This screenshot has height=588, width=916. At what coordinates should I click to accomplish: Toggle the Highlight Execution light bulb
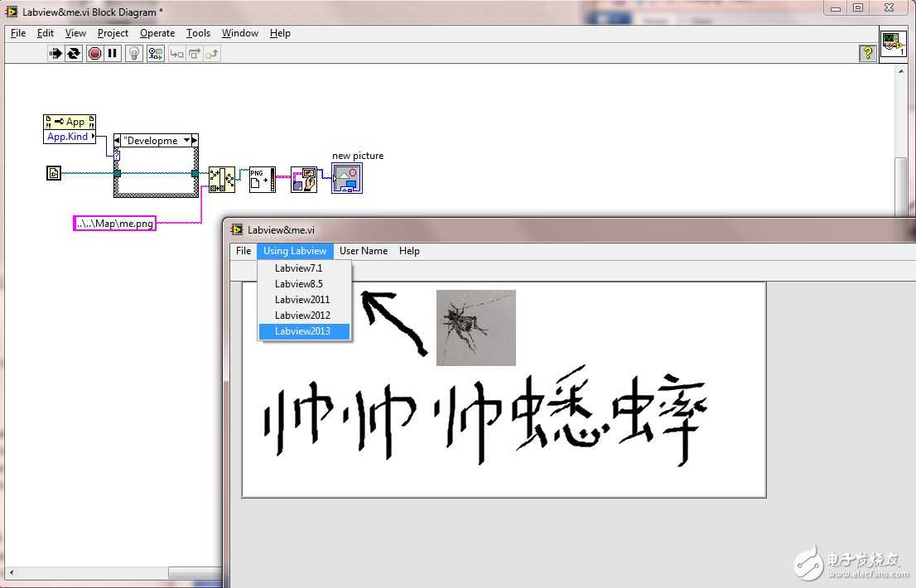134,54
